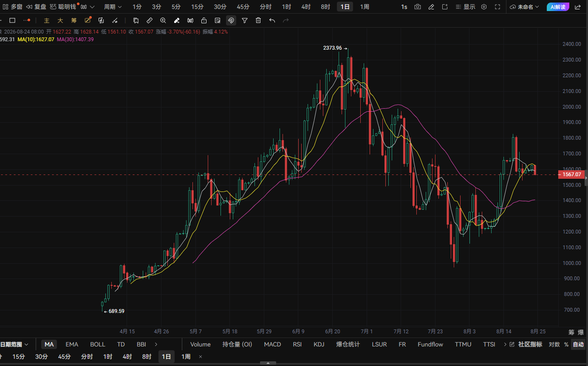
Task: Open the 聪明钱 smart money feature
Action: [63, 7]
